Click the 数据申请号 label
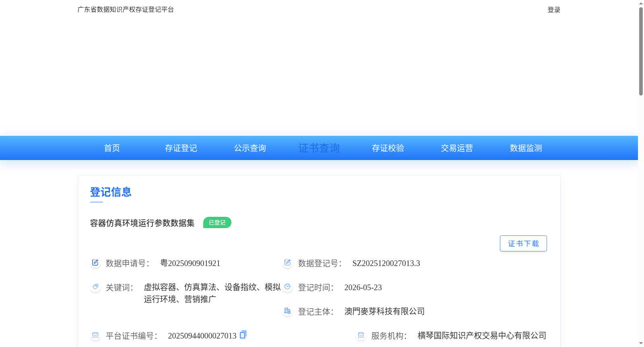The height and width of the screenshot is (347, 644). [x=128, y=263]
